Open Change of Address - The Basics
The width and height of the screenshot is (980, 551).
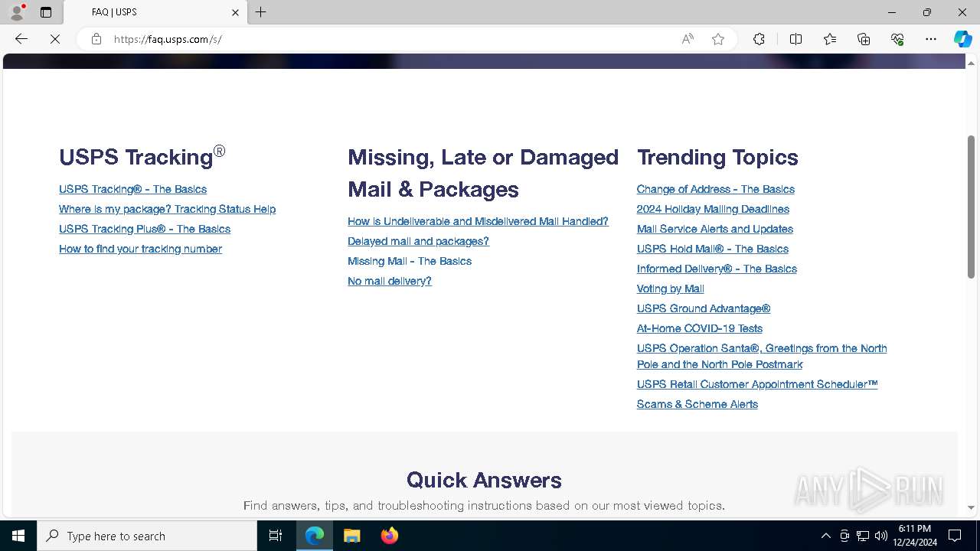(716, 189)
